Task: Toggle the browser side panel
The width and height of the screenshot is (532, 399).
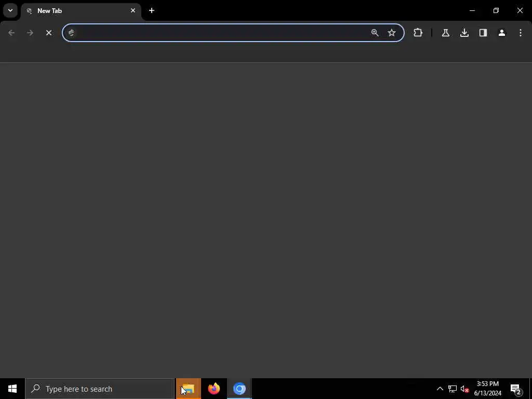Action: click(x=483, y=33)
